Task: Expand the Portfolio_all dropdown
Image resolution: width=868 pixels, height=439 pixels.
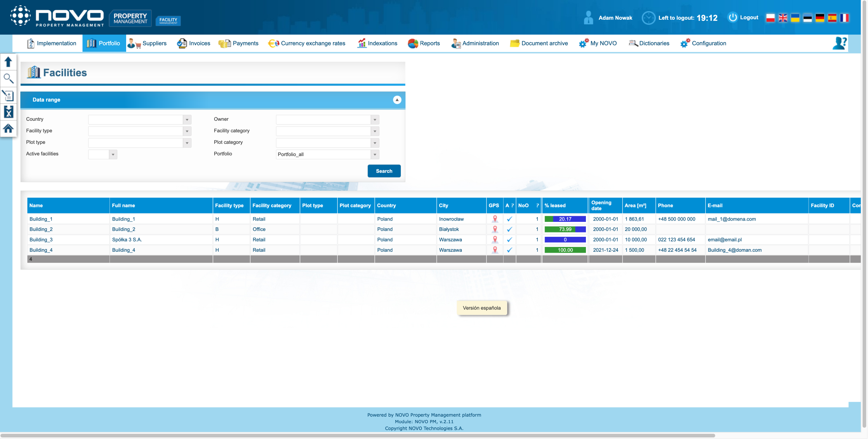Action: click(375, 154)
